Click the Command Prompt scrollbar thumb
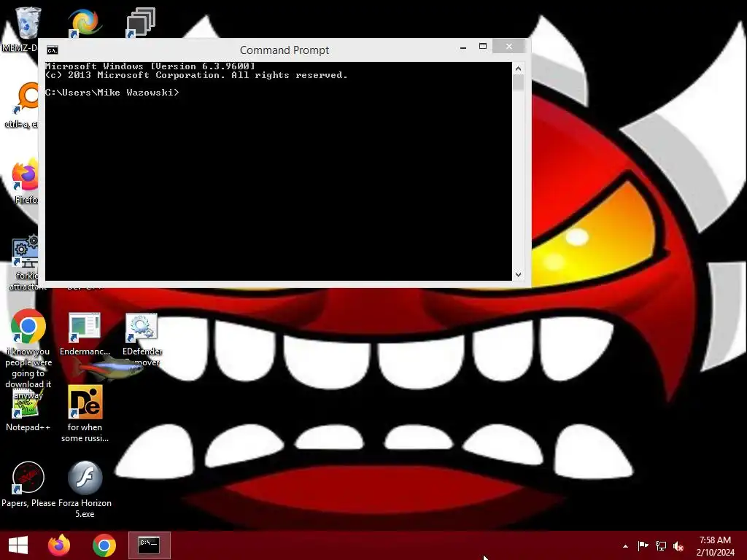Image resolution: width=747 pixels, height=560 pixels. coord(519,83)
